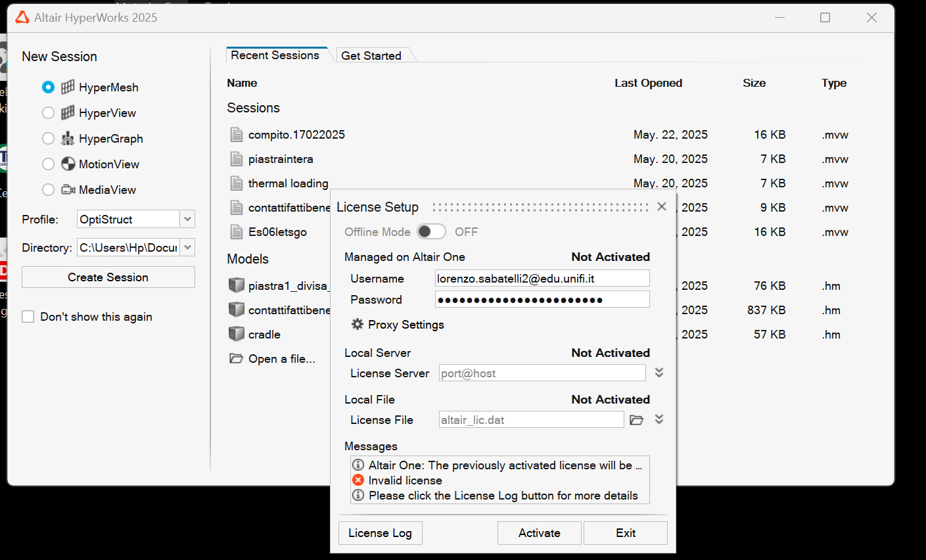Screen dimensions: 926x560
Task: Maximize the Altair HyperWorks 2025 window
Action: [x=825, y=18]
